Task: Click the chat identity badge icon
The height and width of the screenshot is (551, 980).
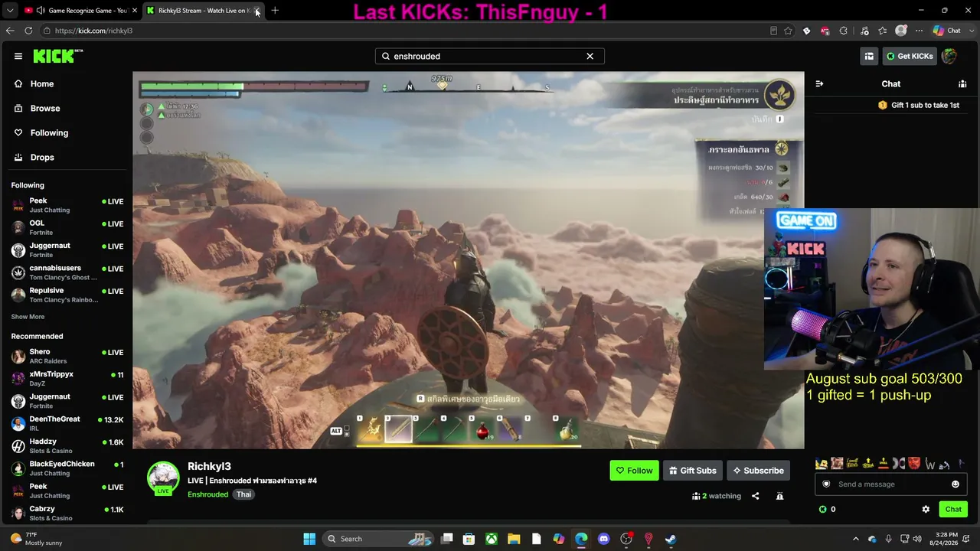Action: click(825, 484)
